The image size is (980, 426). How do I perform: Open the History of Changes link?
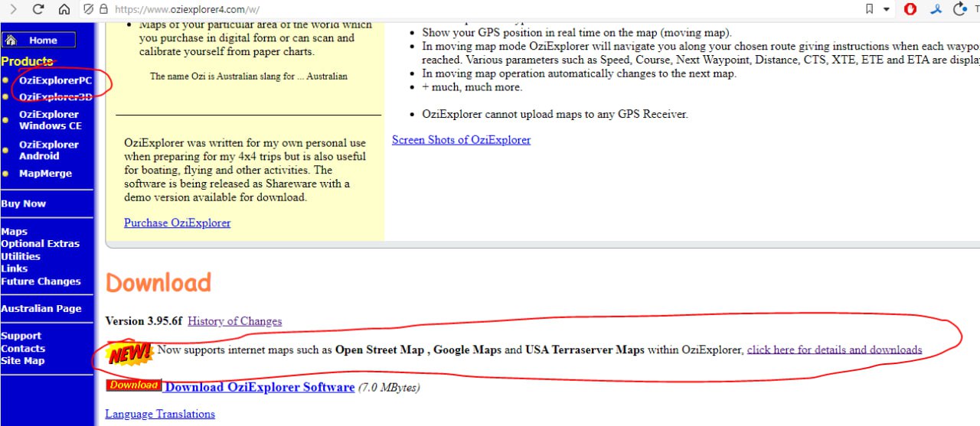click(x=234, y=321)
